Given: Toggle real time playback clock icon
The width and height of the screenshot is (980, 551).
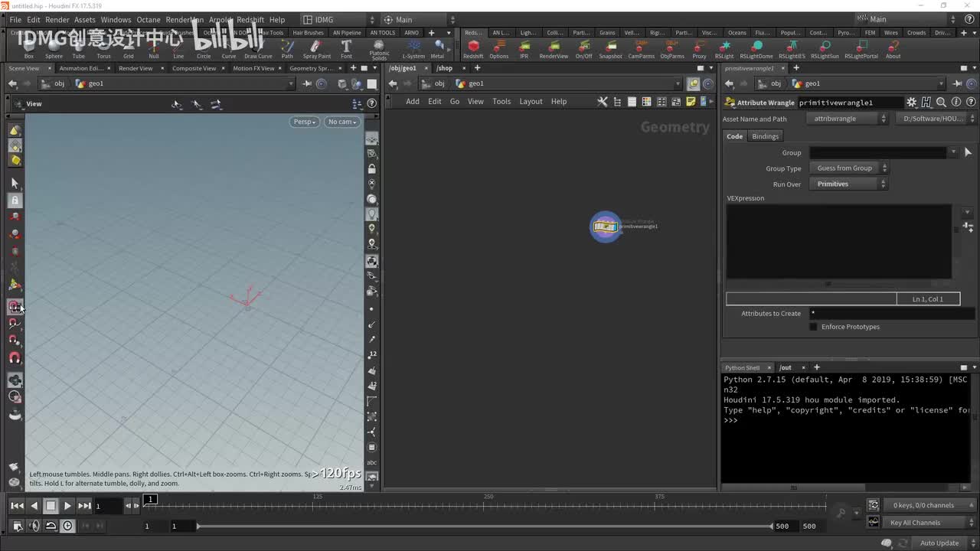Looking at the screenshot, I should point(67,526).
